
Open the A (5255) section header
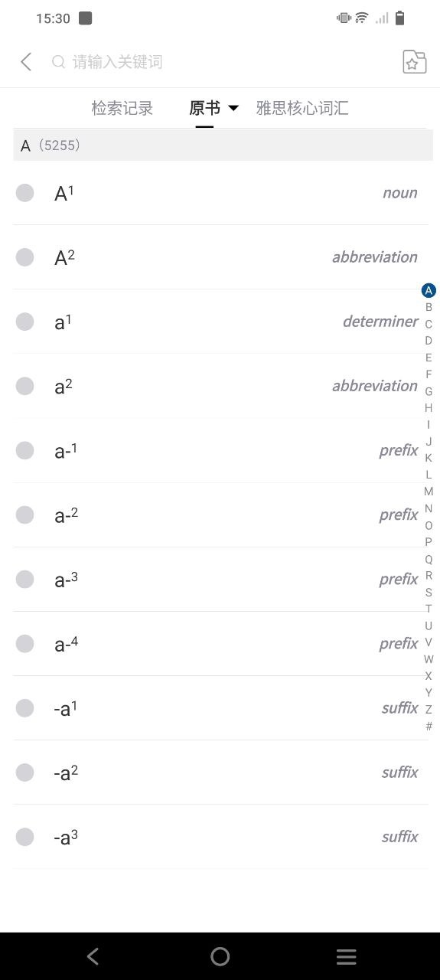[223, 145]
